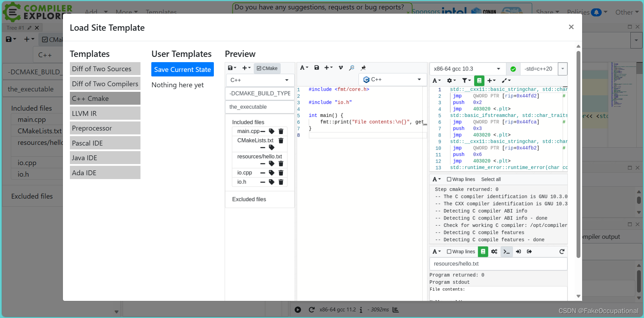
Task: Close the Load Site Template dialog
Action: [x=571, y=27]
